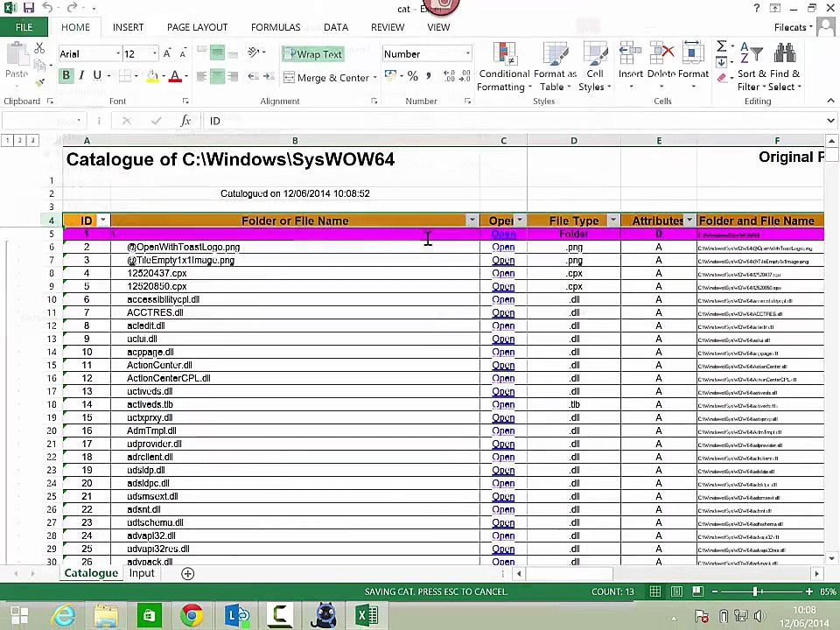Image resolution: width=840 pixels, height=630 pixels.
Task: Open the INSERT ribbon tab
Action: coord(128,27)
